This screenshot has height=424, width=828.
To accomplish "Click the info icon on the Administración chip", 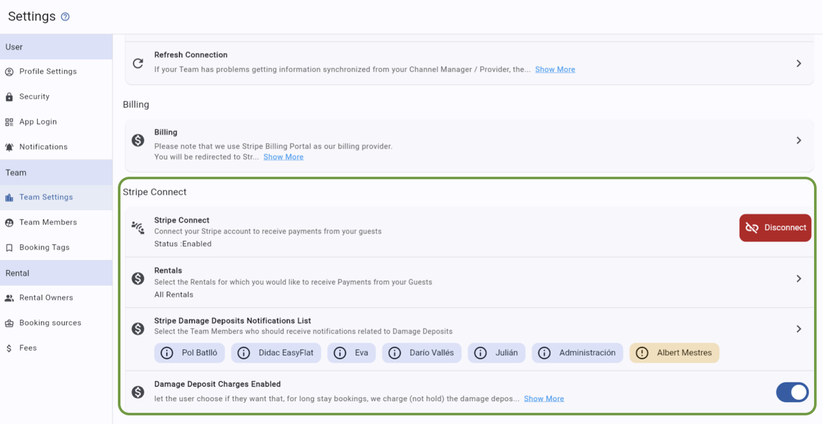I will click(x=544, y=353).
